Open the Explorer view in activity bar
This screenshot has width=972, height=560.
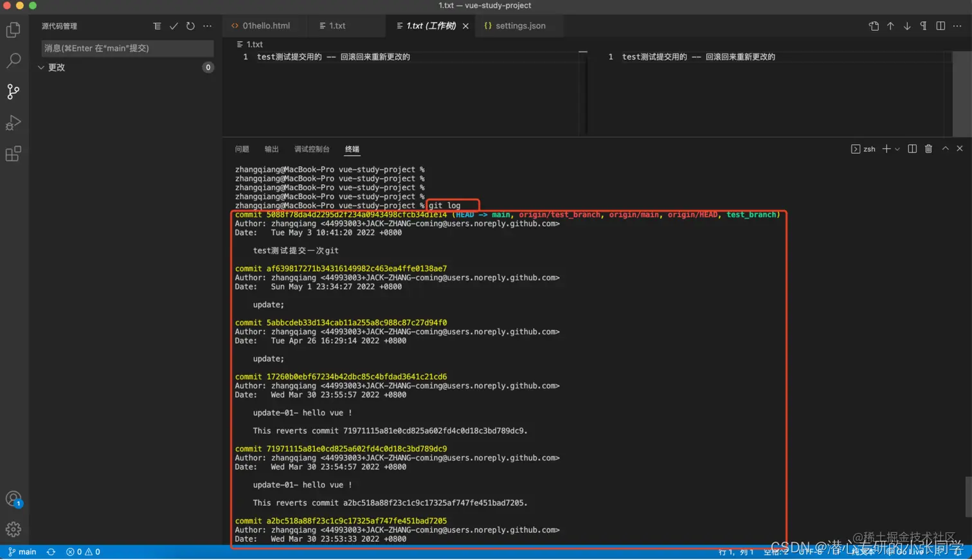(x=14, y=30)
